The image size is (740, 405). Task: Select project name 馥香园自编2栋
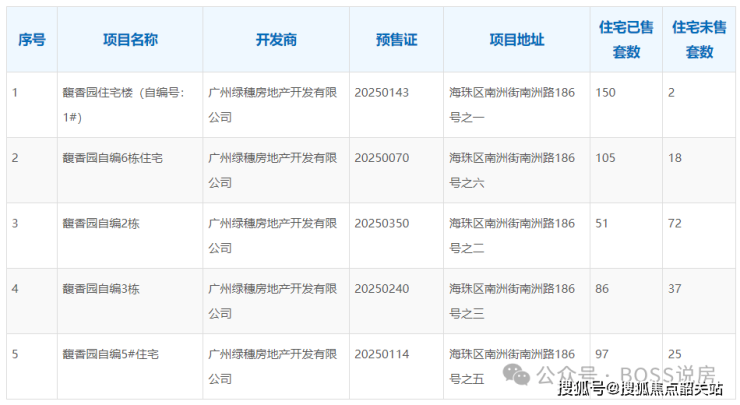(x=101, y=223)
